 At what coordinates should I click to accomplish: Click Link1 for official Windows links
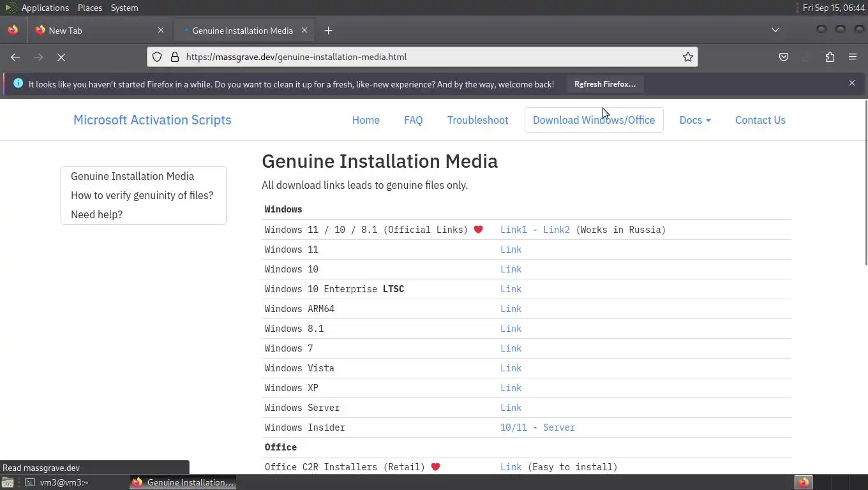(514, 230)
